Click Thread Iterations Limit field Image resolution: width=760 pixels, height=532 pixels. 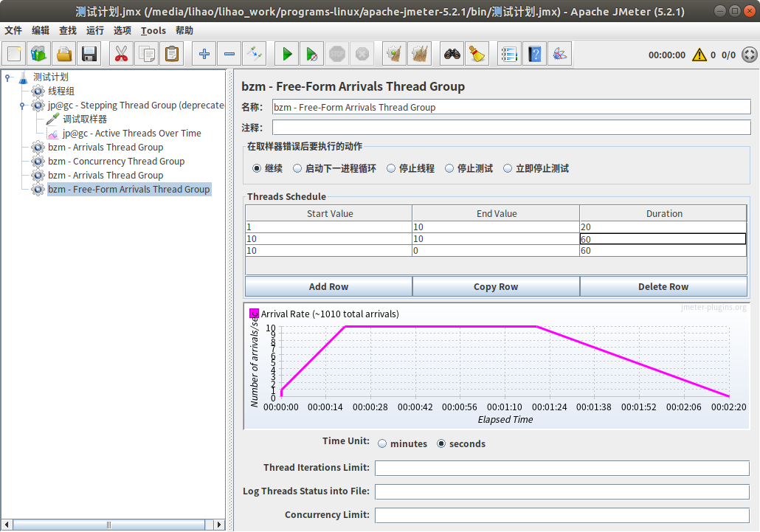pos(562,468)
